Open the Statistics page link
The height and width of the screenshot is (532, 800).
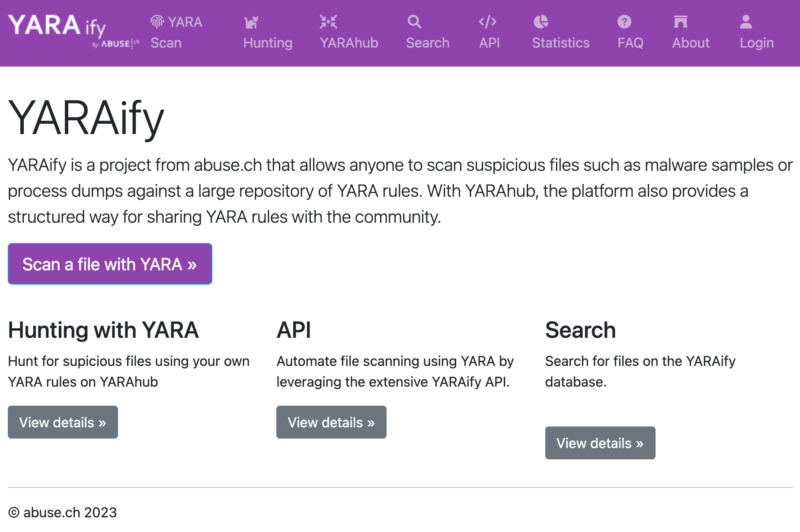(561, 32)
